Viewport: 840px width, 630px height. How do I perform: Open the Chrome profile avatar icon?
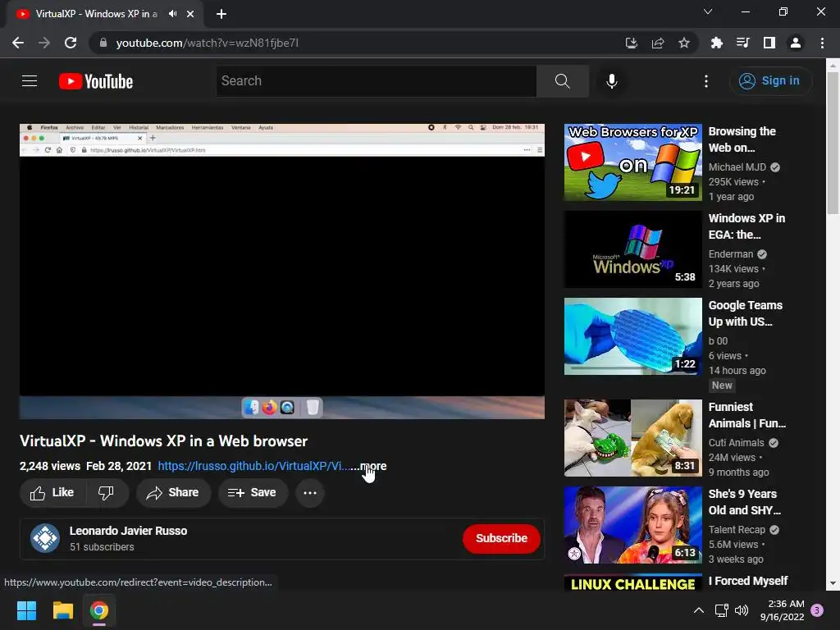[796, 43]
